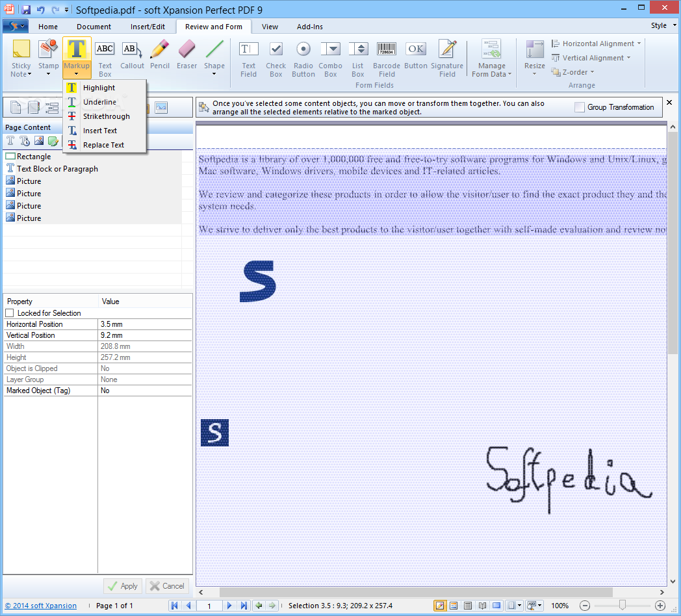This screenshot has width=681, height=616.
Task: Go to first page in status bar
Action: [x=175, y=605]
